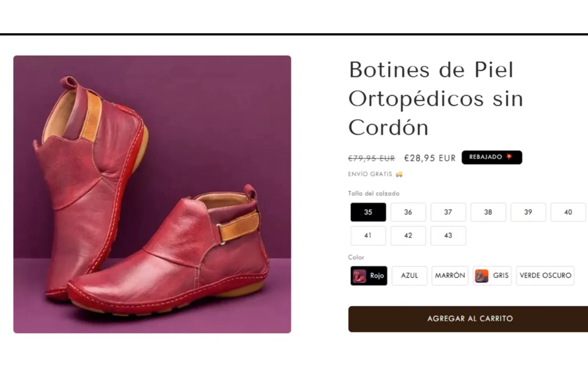Open the red boots product image
The width and height of the screenshot is (588, 371).
(152, 194)
